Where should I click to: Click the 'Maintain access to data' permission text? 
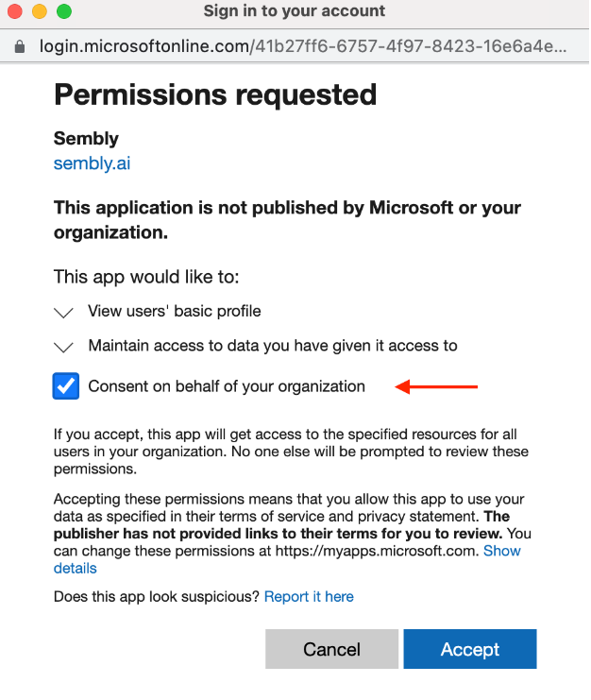(273, 346)
